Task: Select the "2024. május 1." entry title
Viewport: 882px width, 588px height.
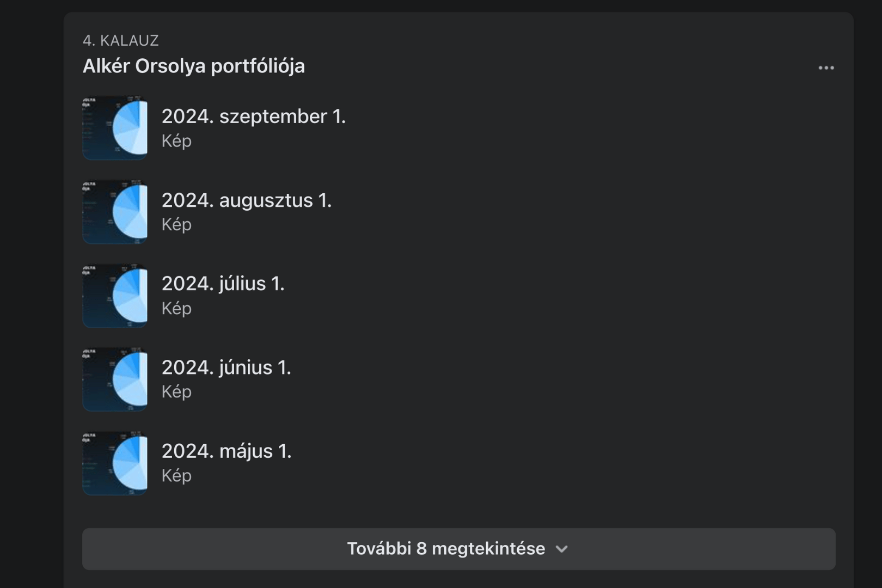Action: [226, 451]
